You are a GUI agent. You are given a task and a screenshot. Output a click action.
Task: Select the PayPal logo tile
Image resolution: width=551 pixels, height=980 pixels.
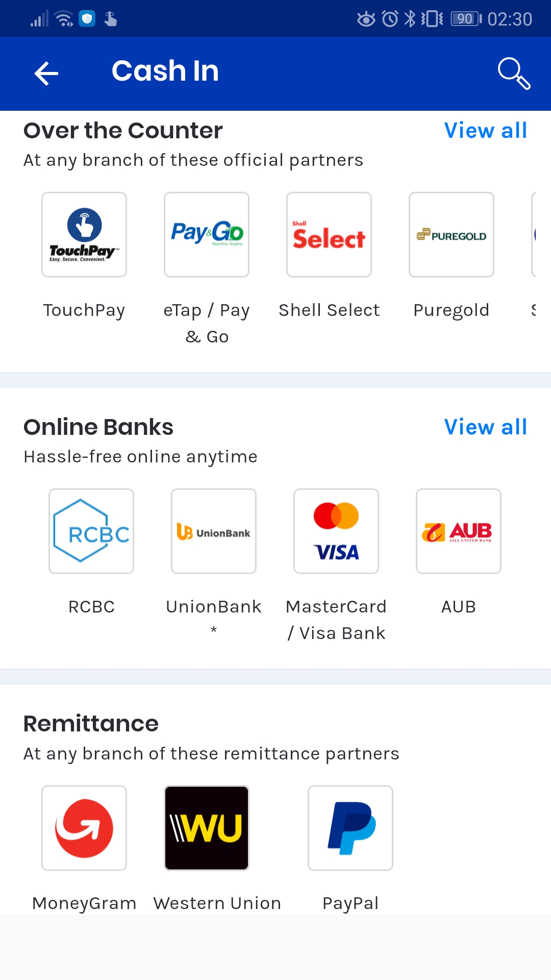coord(350,828)
